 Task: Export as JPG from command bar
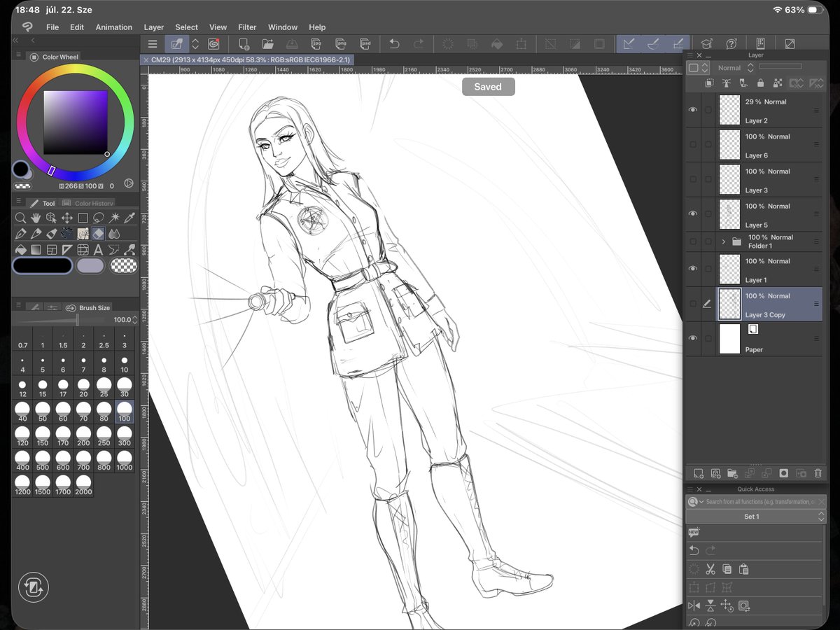pos(316,44)
